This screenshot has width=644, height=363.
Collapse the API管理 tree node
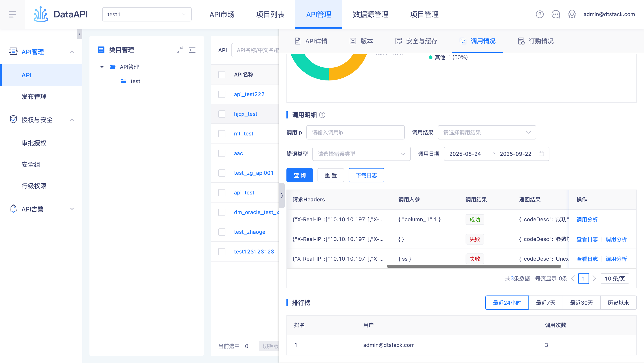[x=102, y=67]
